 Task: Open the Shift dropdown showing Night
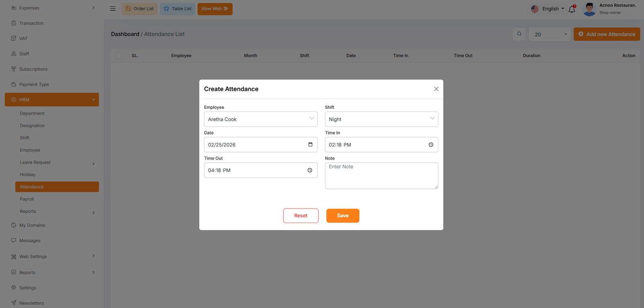(381, 119)
